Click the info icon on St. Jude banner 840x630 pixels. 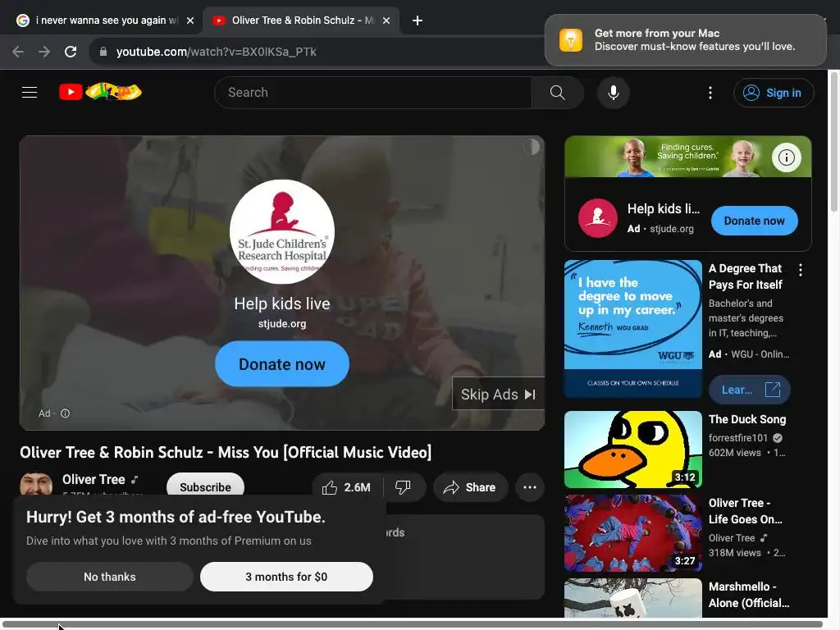click(x=786, y=157)
